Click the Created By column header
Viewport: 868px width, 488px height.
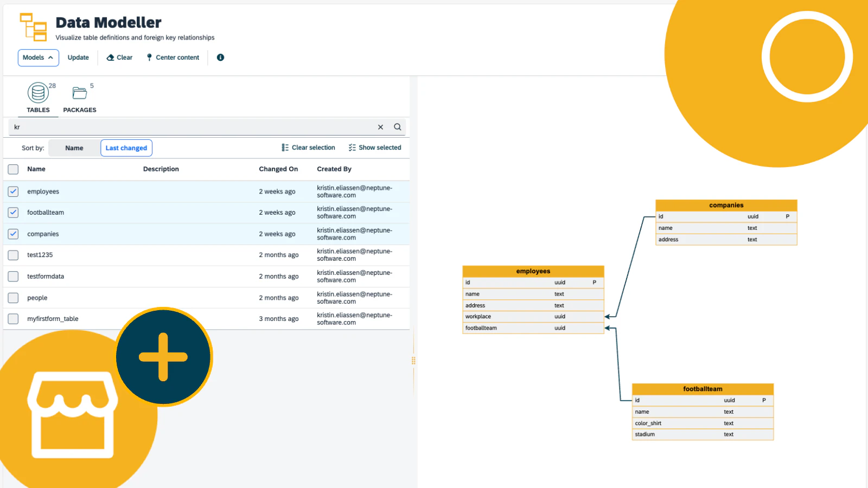coord(334,169)
